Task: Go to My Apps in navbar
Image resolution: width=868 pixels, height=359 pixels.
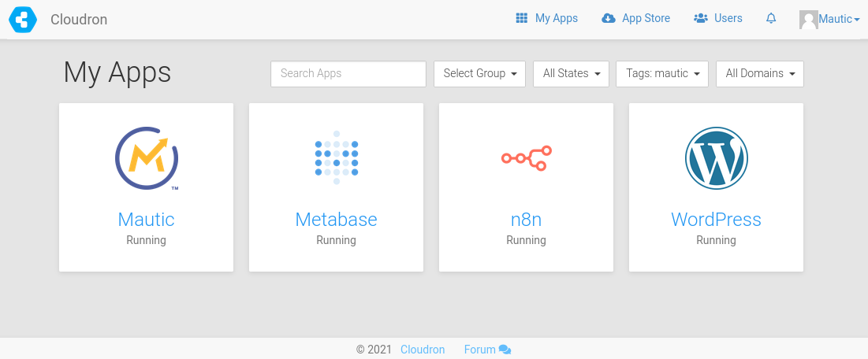Action: click(x=546, y=18)
